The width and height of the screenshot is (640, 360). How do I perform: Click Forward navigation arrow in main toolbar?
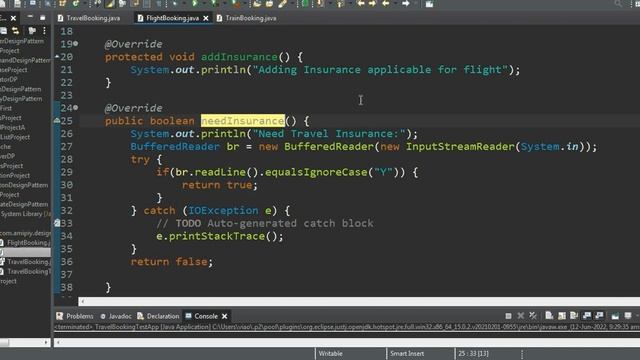[x=373, y=4]
